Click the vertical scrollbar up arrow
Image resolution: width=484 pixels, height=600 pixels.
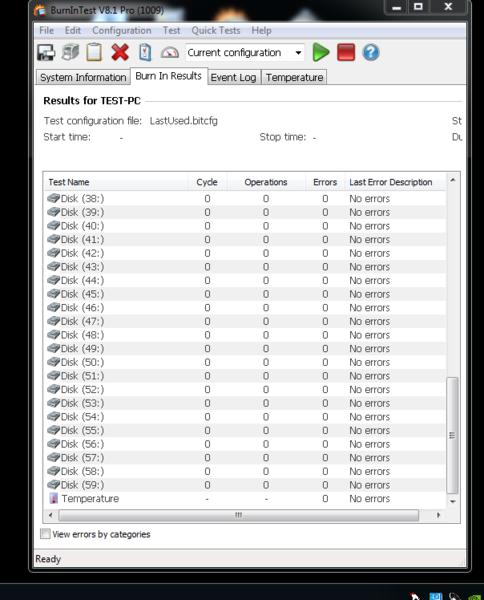coord(452,180)
